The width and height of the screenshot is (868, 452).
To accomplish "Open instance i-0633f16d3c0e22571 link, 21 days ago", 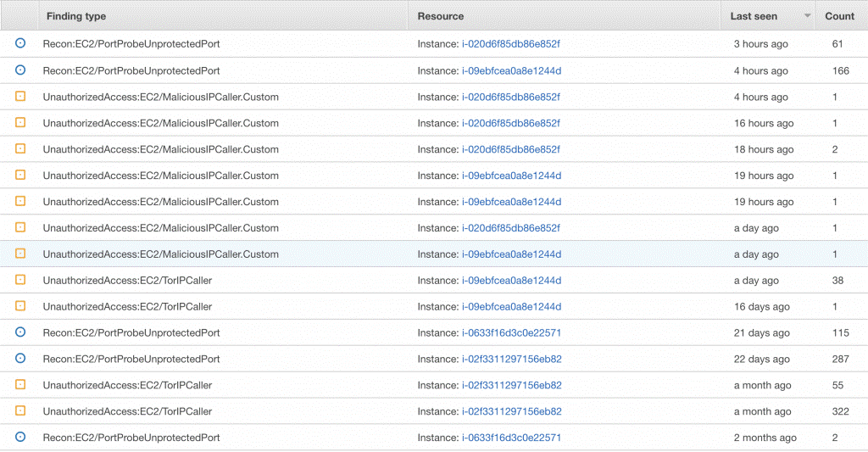I will (x=511, y=333).
